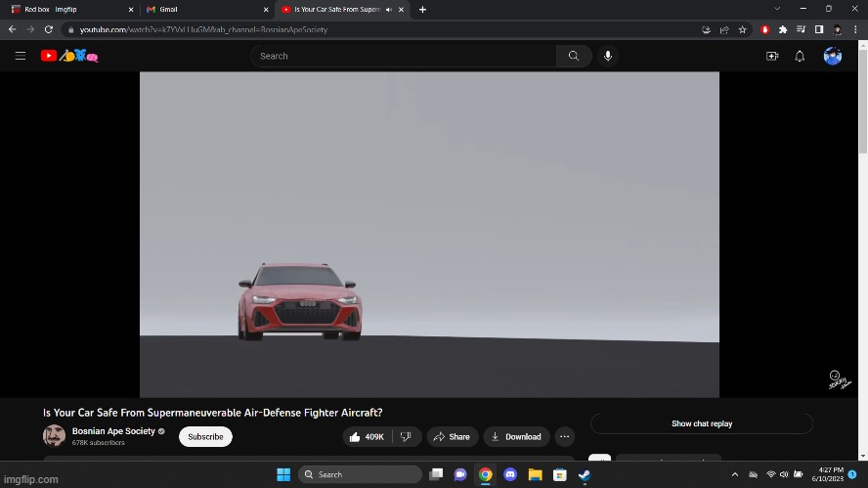Bookmark this page with the star icon
The height and width of the screenshot is (488, 868).
coord(743,29)
